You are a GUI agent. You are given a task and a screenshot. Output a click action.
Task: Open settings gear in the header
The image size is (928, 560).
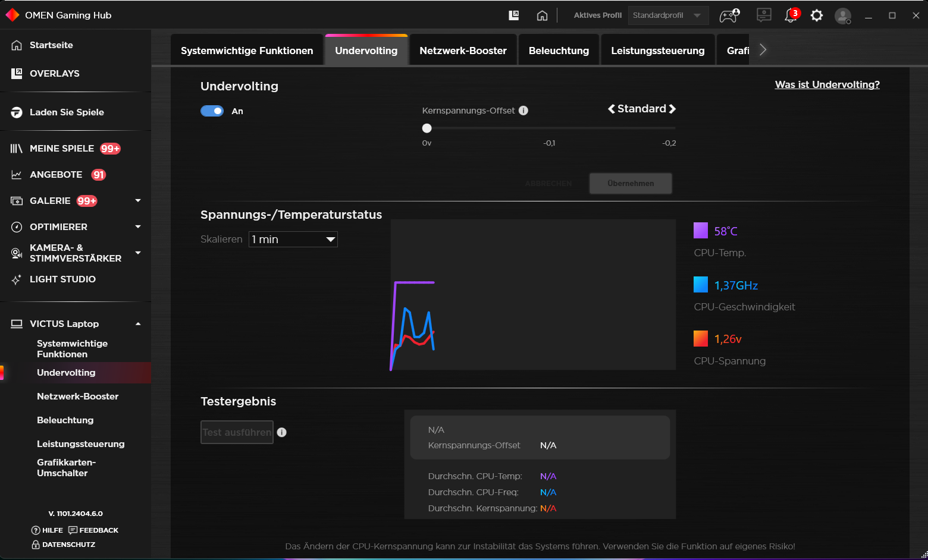tap(817, 15)
